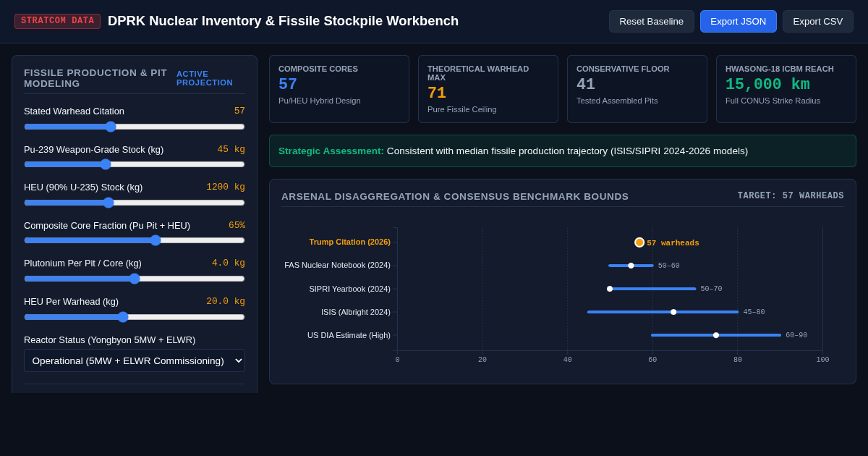Image resolution: width=868 pixels, height=456 pixels.
Task: Click the "ACTIVE PROJECTION" status text
Action: point(205,78)
